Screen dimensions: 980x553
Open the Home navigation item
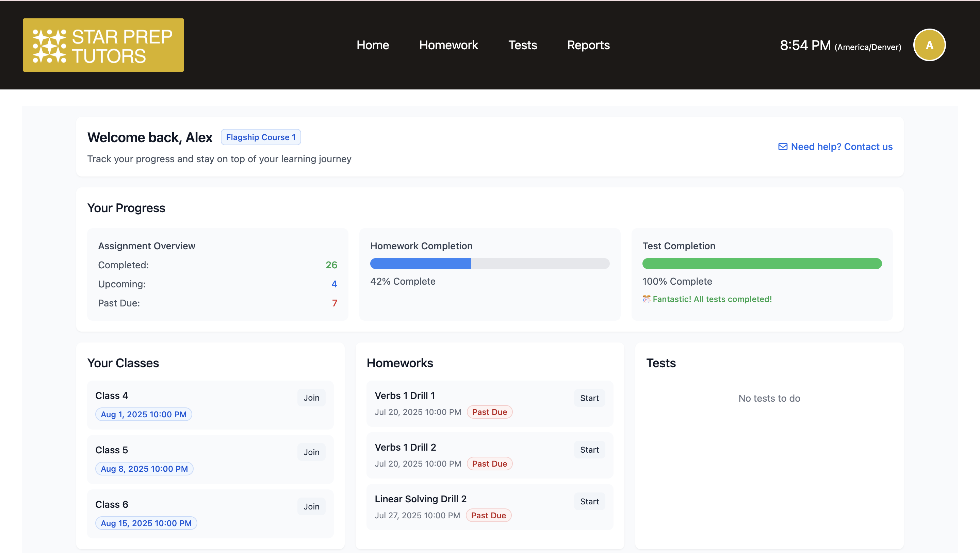pyautogui.click(x=373, y=45)
